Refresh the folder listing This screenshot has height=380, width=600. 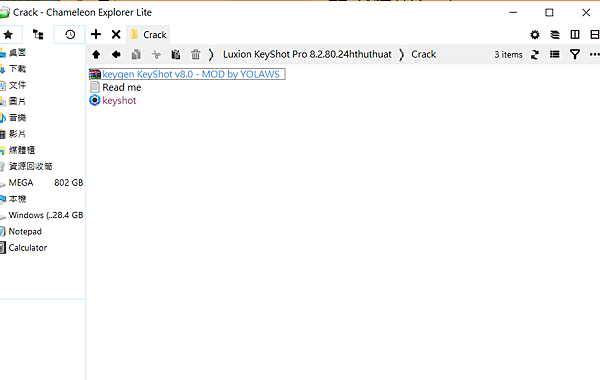[535, 55]
